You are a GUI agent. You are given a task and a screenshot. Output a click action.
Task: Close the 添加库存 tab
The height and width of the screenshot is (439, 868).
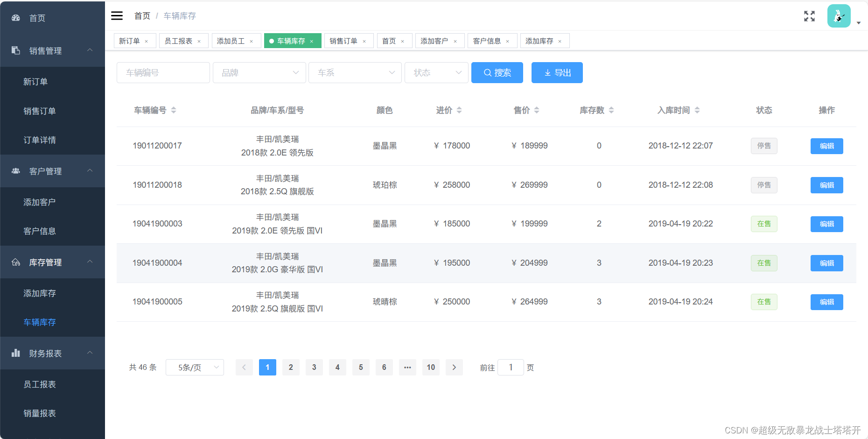pos(560,41)
